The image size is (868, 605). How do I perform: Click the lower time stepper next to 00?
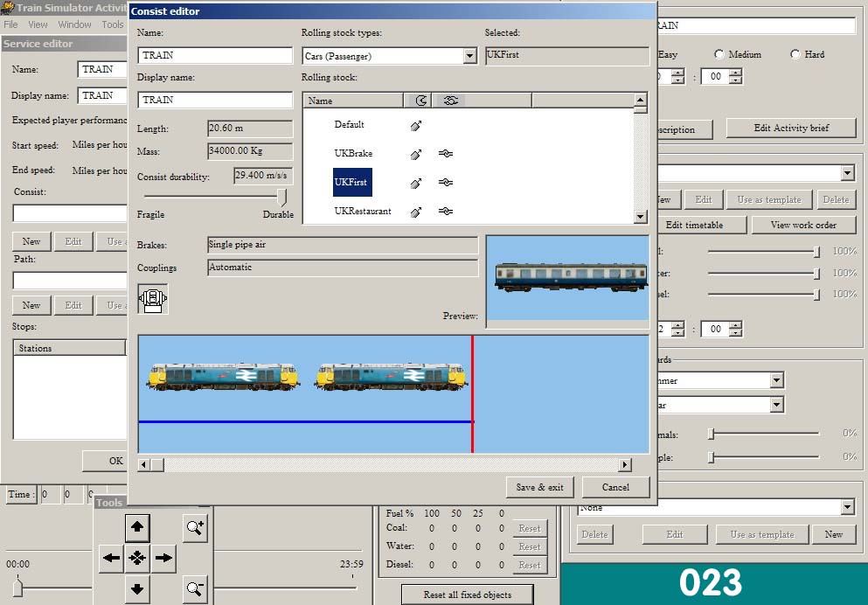tap(735, 329)
